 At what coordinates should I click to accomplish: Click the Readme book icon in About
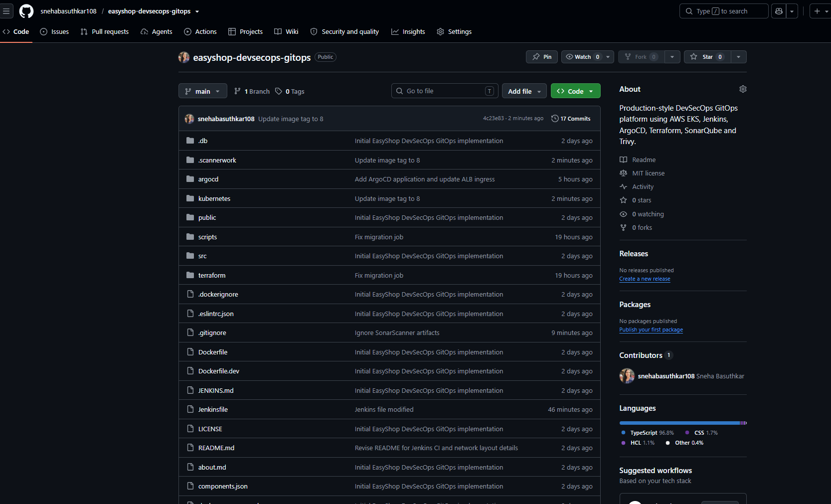tap(623, 160)
